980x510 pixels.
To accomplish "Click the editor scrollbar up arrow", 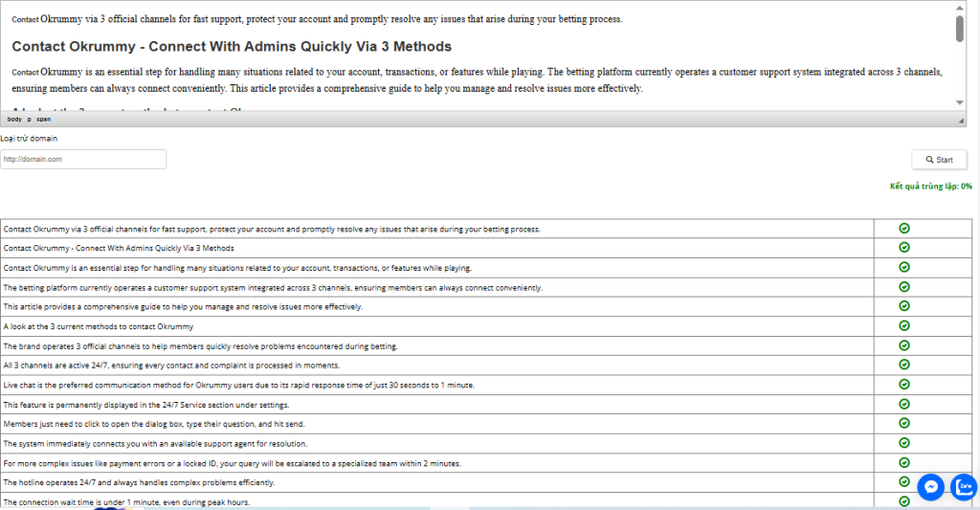I will pos(959,7).
